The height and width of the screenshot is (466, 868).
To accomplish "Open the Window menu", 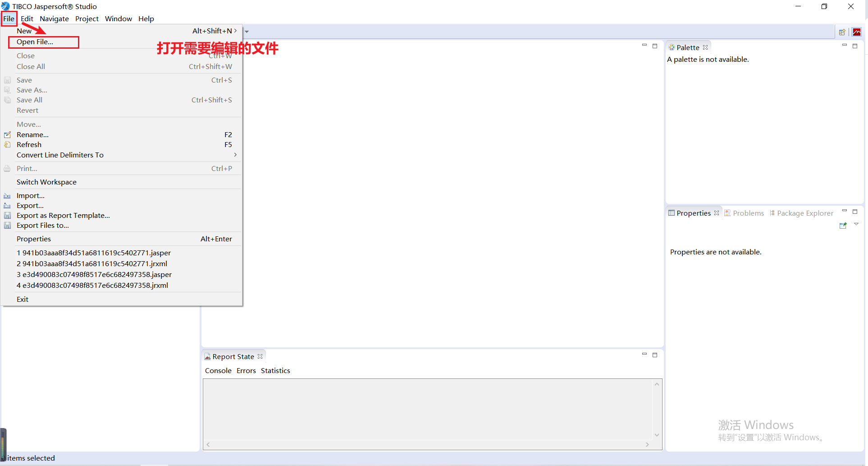I will [119, 18].
